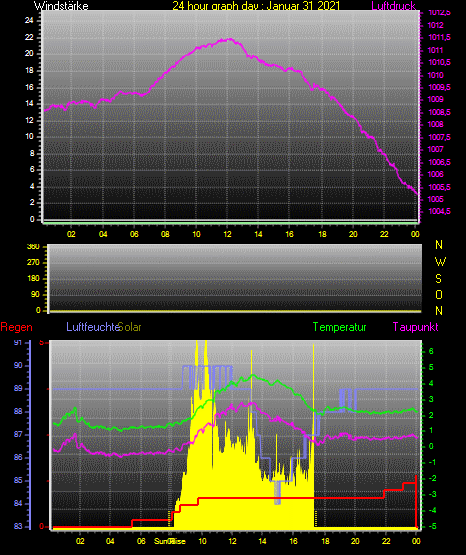Click the Sunrise marker label

click(169, 541)
